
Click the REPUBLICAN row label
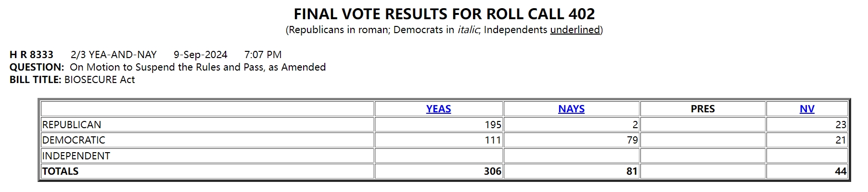pyautogui.click(x=72, y=125)
